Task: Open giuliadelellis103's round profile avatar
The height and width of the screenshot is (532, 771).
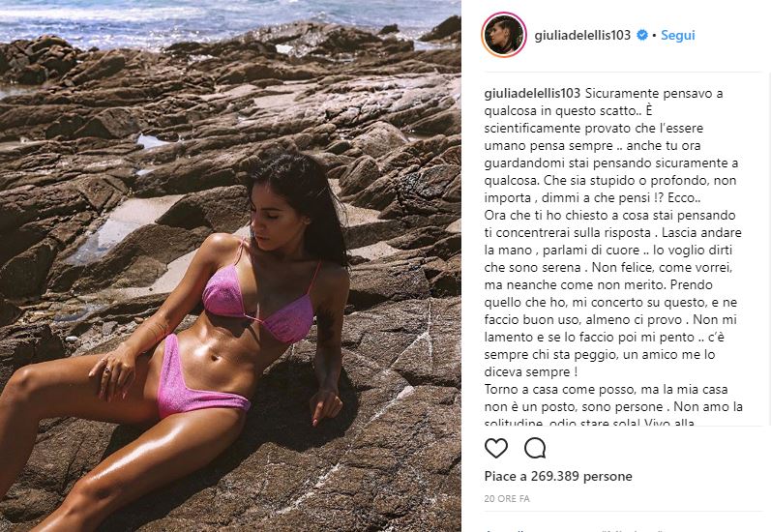Action: 504,35
